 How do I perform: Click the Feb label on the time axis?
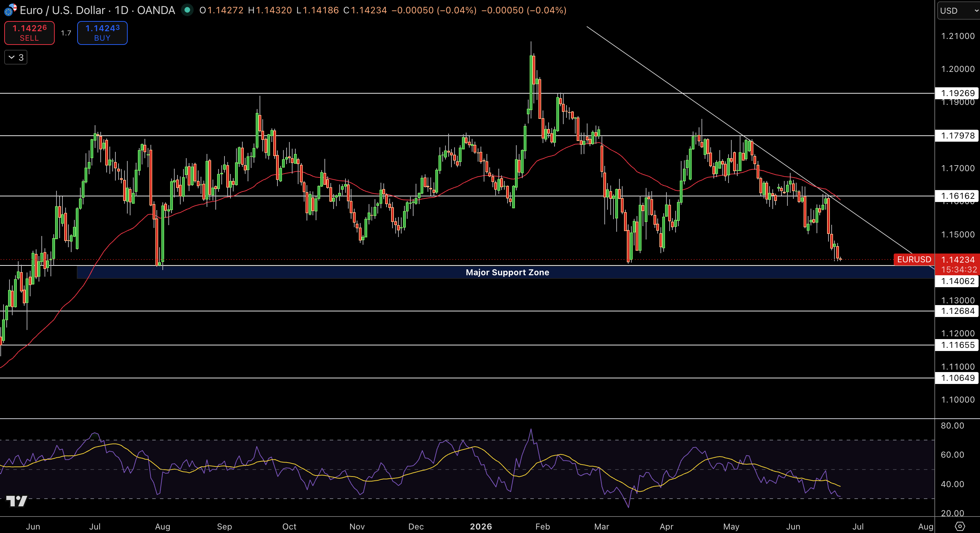click(543, 527)
